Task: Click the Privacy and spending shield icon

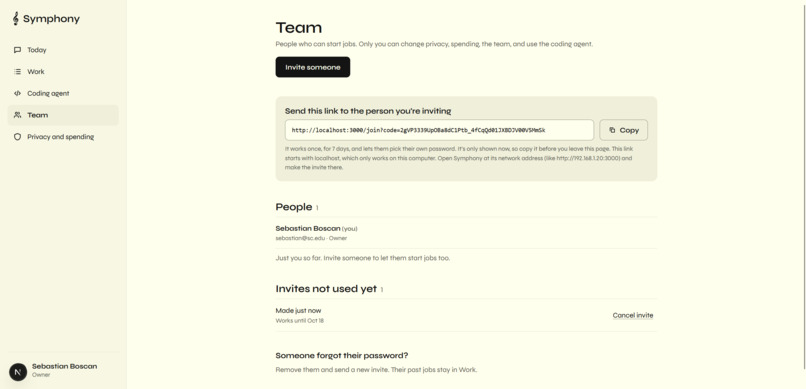Action: [17, 137]
